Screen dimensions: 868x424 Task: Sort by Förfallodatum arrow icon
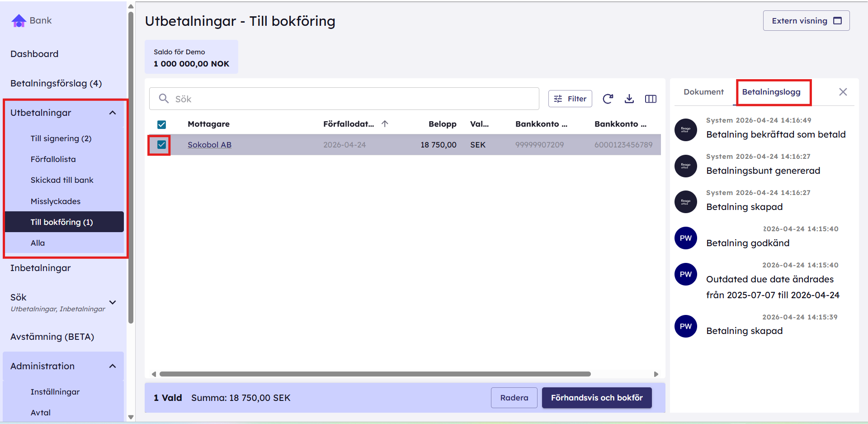385,124
